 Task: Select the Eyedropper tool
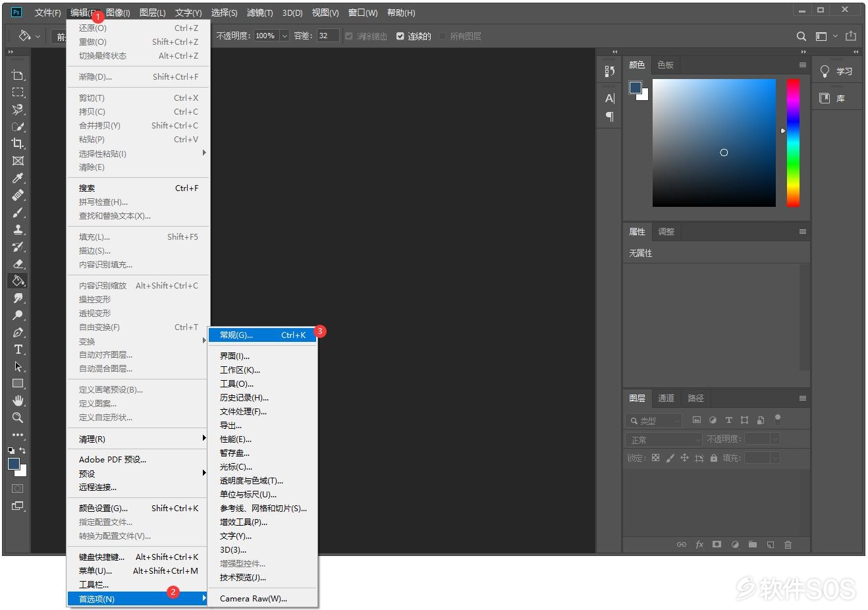(x=18, y=178)
